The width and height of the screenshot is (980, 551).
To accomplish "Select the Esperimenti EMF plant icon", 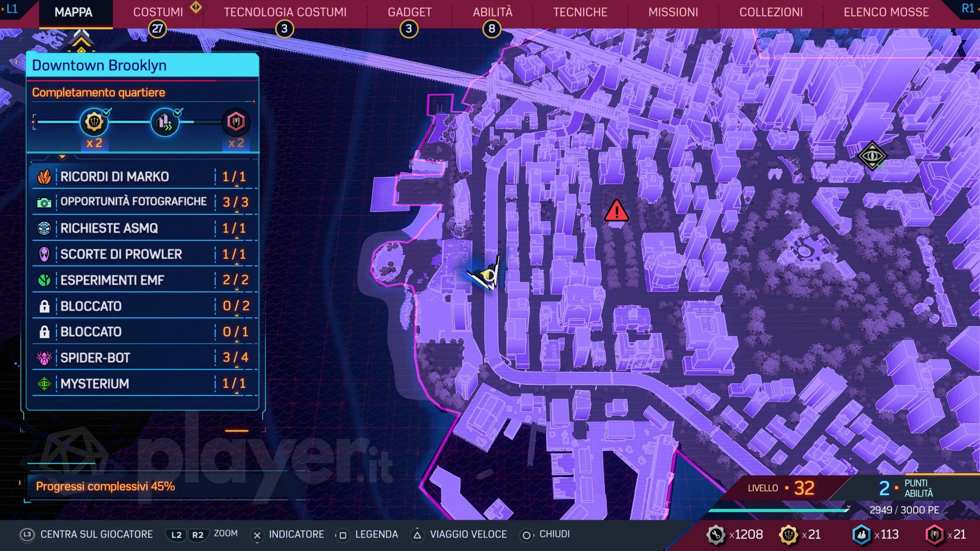I will [44, 280].
